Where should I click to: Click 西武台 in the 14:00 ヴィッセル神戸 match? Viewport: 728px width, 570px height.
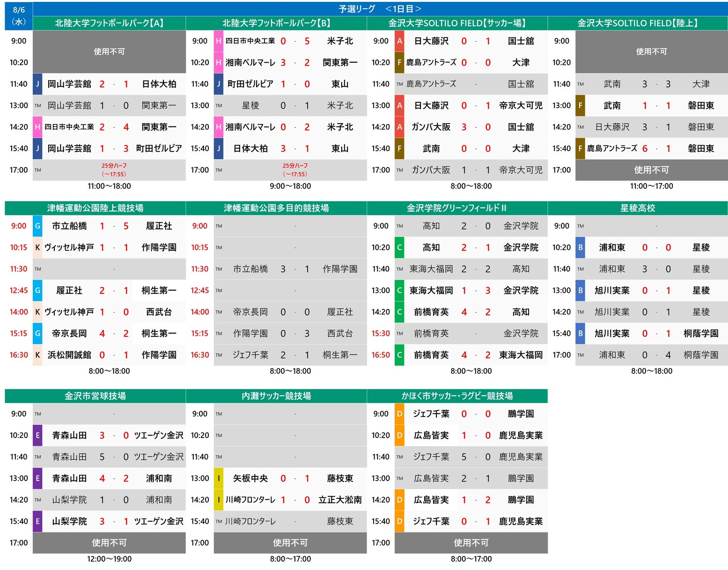coord(159,312)
